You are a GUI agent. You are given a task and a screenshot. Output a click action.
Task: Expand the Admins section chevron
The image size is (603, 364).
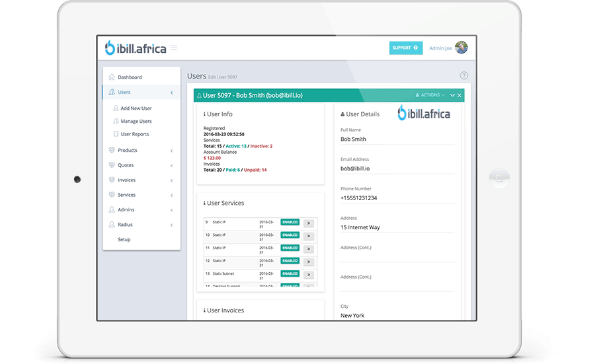pyautogui.click(x=171, y=210)
